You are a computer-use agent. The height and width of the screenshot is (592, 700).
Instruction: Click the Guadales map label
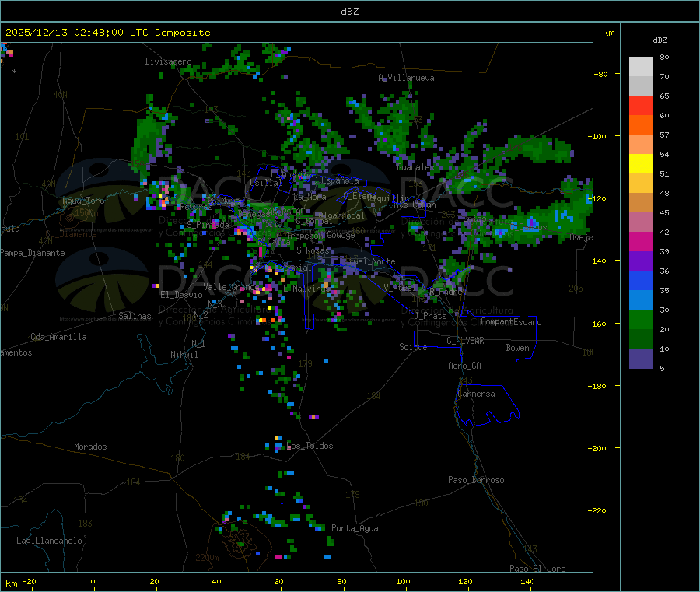[415, 167]
